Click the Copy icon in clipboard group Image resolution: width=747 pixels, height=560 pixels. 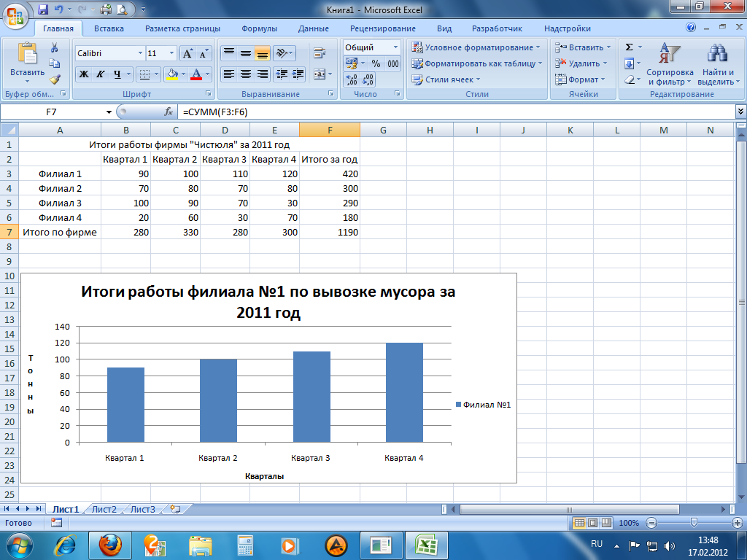[x=54, y=63]
